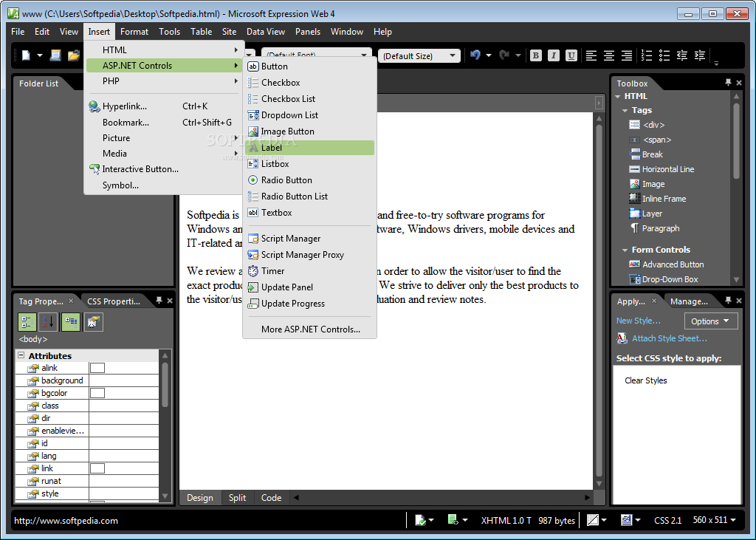Sort tag properties alphabetically icon
This screenshot has height=540, width=756.
48,322
